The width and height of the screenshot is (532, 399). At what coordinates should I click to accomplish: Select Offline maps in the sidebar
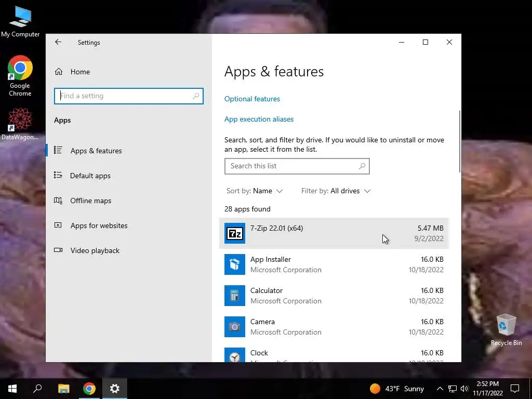click(129, 201)
